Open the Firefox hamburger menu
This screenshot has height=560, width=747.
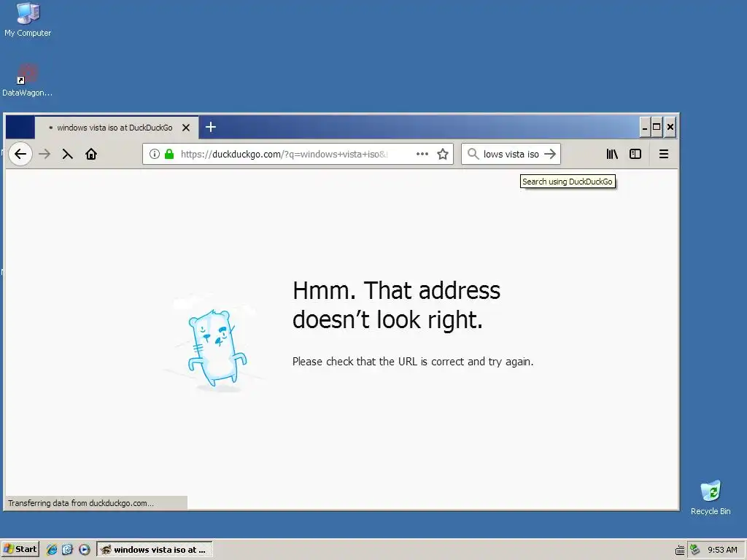(x=664, y=154)
